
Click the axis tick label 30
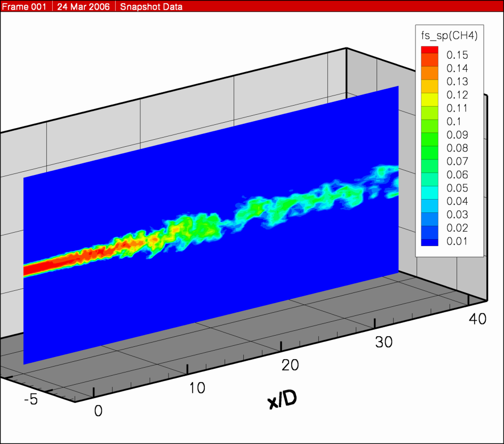(383, 342)
